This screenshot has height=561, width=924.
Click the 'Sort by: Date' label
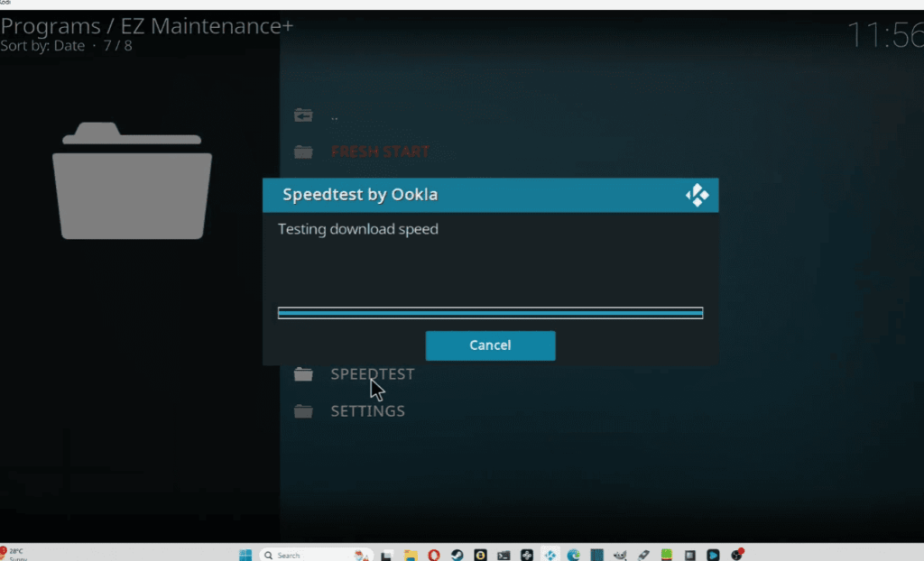(42, 46)
